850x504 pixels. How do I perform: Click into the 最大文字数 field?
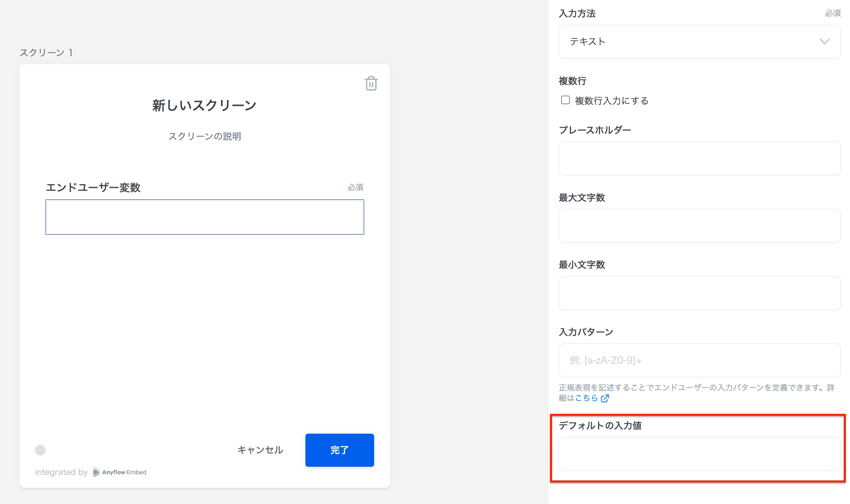(x=699, y=226)
